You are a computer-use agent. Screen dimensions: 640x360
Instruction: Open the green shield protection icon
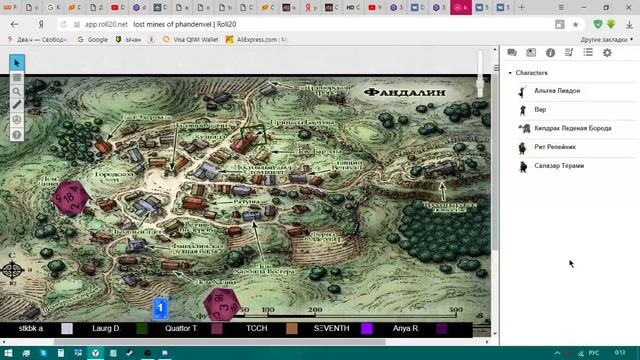[x=598, y=24]
